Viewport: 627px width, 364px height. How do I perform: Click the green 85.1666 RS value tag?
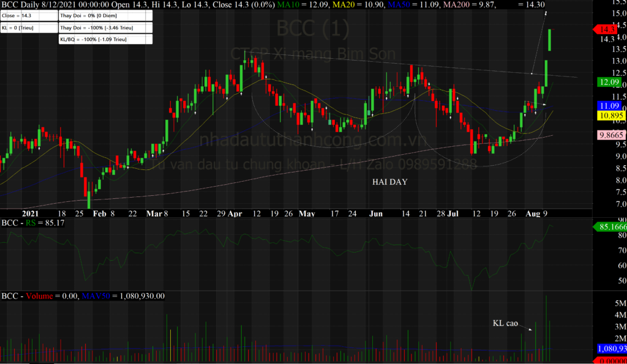click(610, 226)
